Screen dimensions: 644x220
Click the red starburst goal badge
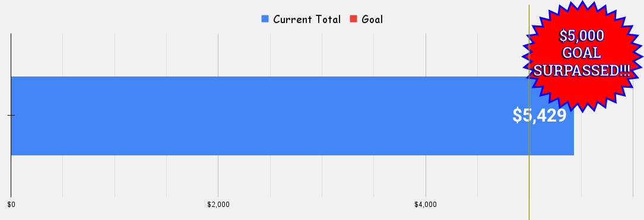click(x=582, y=55)
